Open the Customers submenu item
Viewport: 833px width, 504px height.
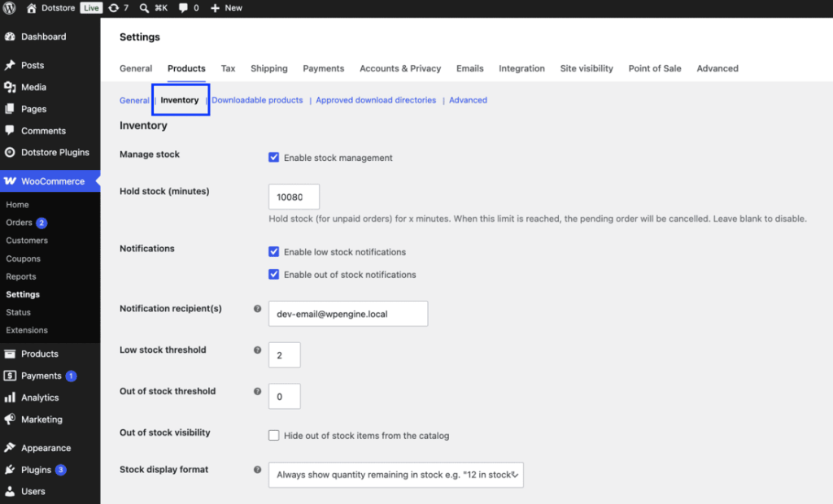pos(27,241)
